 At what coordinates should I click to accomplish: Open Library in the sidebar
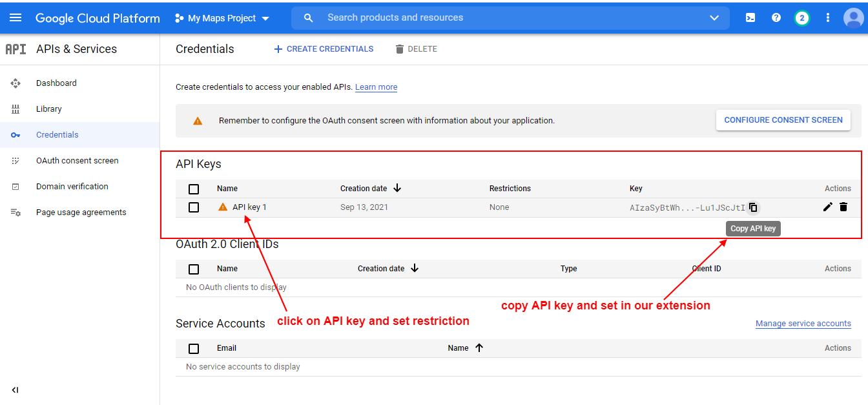click(x=49, y=109)
